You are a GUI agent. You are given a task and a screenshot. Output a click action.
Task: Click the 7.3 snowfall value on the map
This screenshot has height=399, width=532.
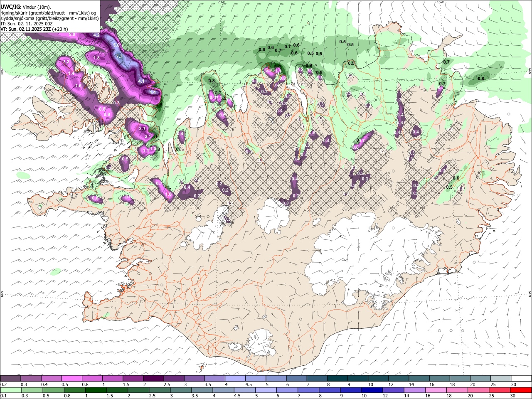(119, 56)
